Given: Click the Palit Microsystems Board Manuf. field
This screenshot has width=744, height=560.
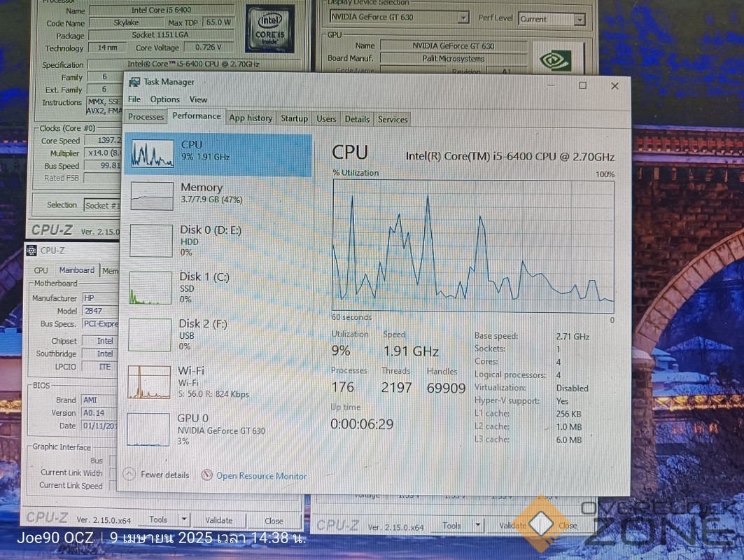Looking at the screenshot, I should pyautogui.click(x=453, y=58).
